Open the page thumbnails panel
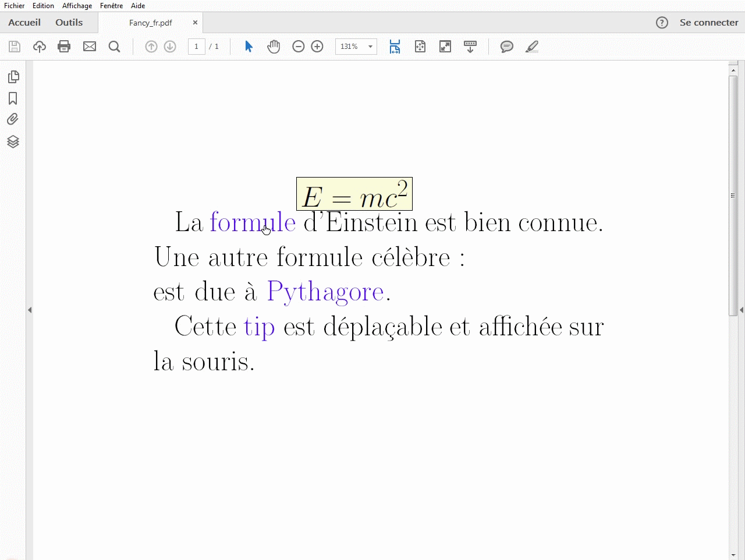745x560 pixels. pyautogui.click(x=13, y=76)
